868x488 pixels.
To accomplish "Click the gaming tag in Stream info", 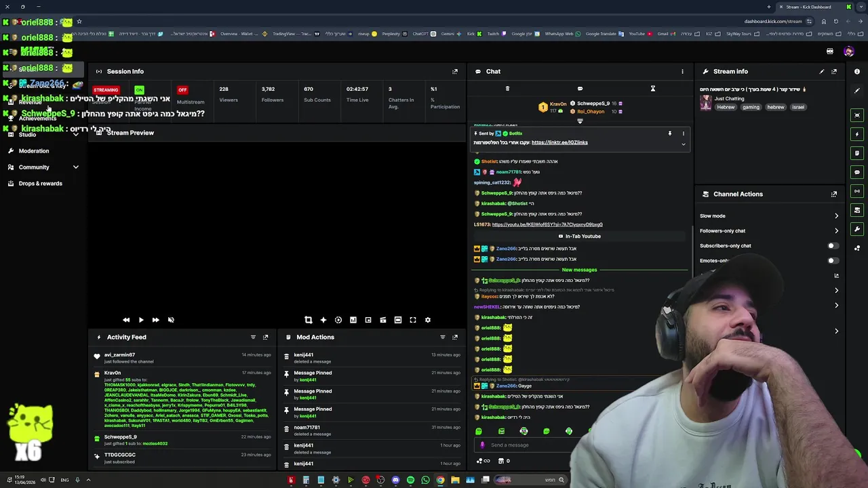I will coord(751,107).
